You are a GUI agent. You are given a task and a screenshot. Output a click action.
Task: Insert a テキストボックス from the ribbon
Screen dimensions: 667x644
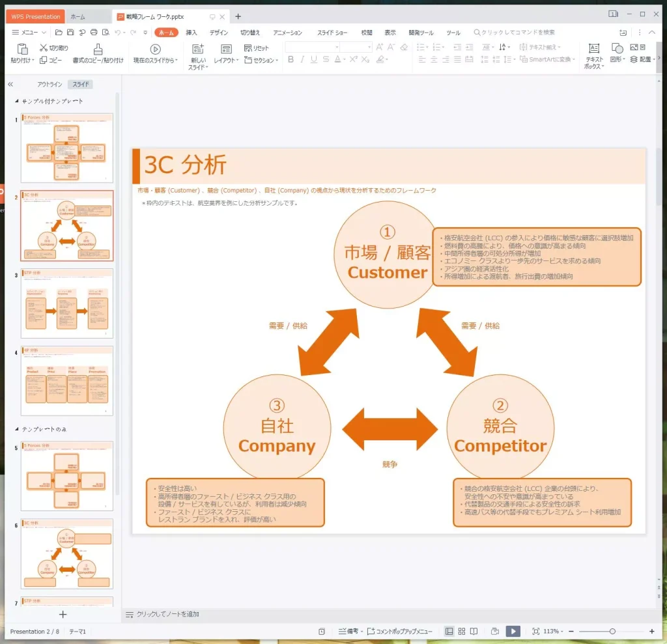593,49
